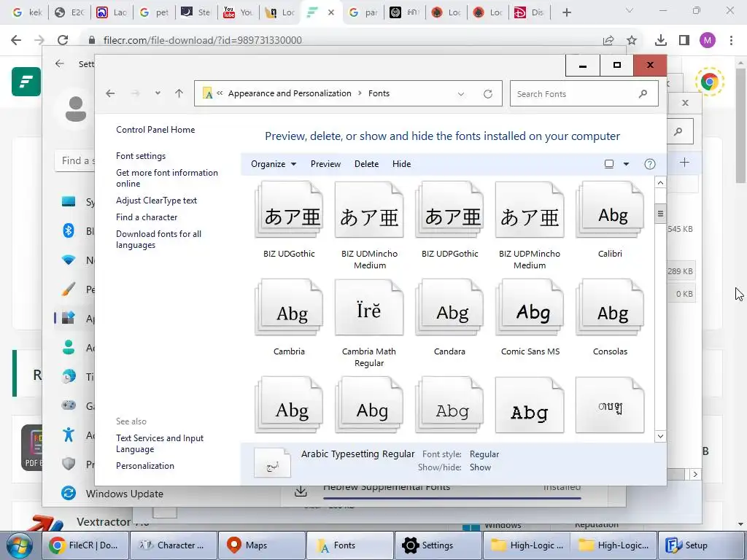Open Adjust ClearType text link

click(x=156, y=201)
